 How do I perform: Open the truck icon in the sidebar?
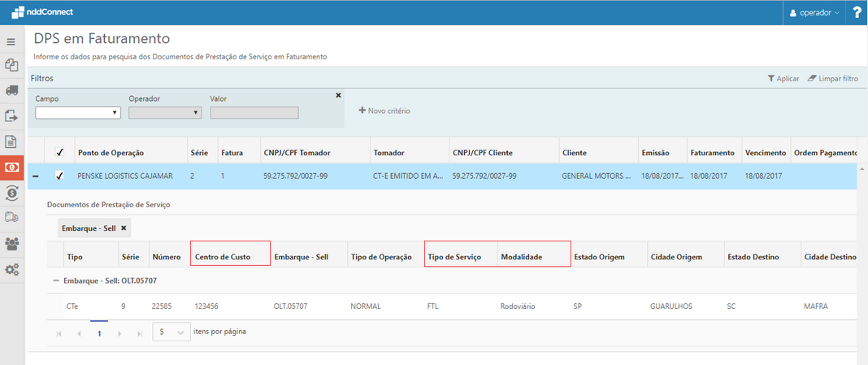11,90
